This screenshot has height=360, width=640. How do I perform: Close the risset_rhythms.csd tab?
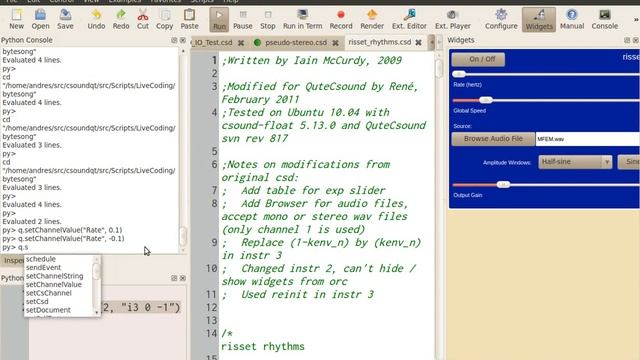(x=418, y=42)
